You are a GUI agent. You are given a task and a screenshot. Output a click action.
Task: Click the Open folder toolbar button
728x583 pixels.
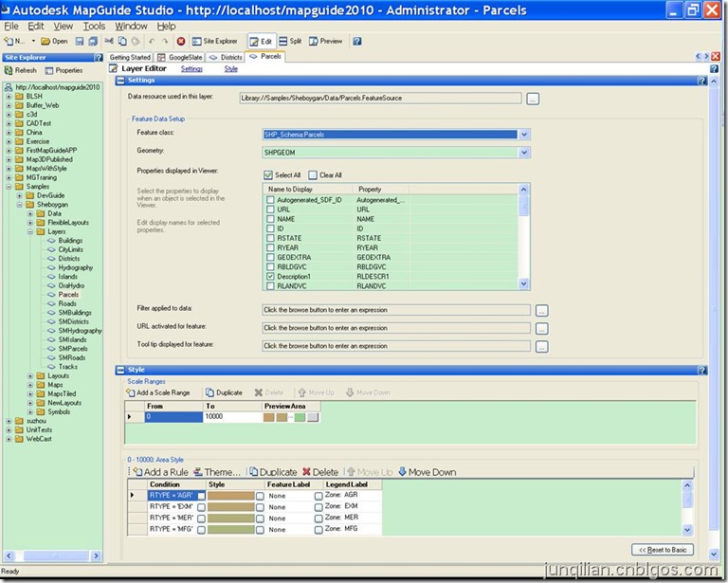54,42
